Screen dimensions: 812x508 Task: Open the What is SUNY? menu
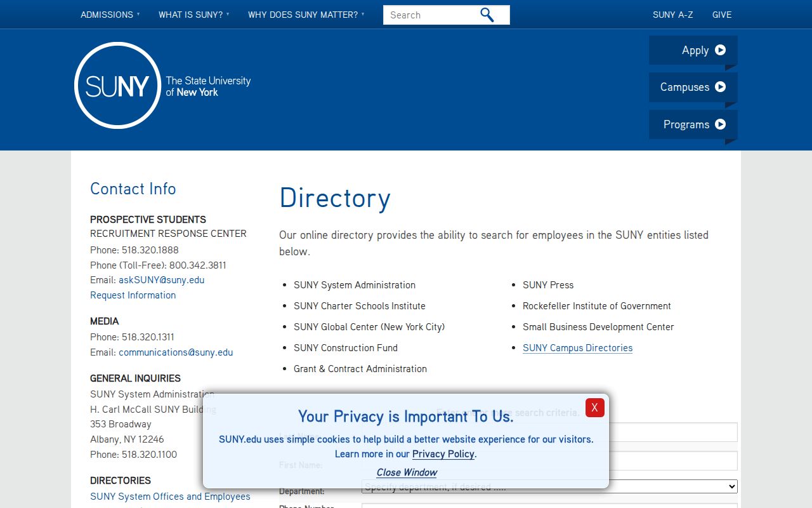coord(193,15)
